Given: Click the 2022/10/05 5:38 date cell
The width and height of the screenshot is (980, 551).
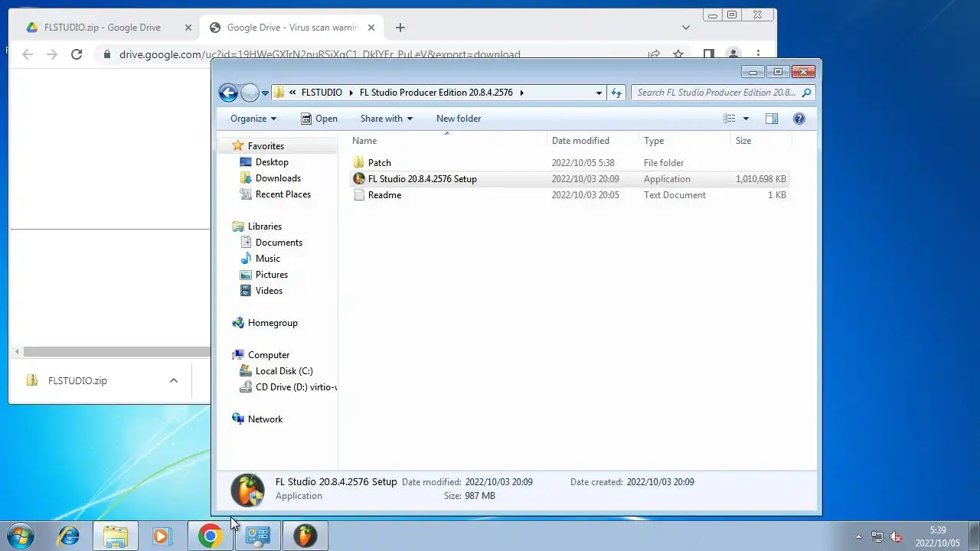Looking at the screenshot, I should click(x=583, y=163).
